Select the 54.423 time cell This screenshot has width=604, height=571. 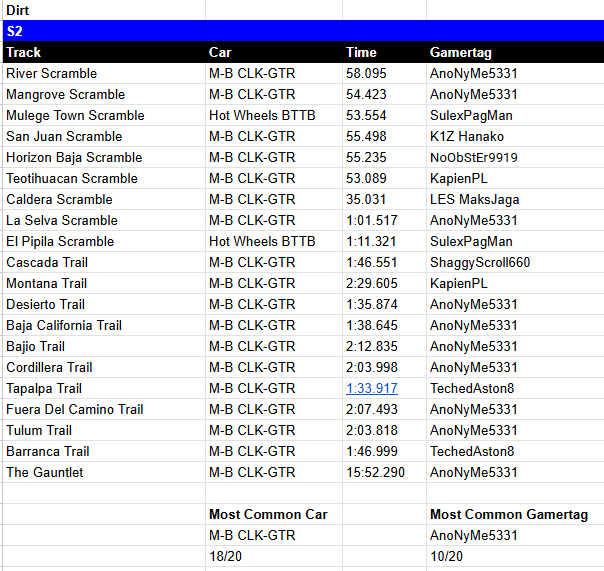(384, 94)
